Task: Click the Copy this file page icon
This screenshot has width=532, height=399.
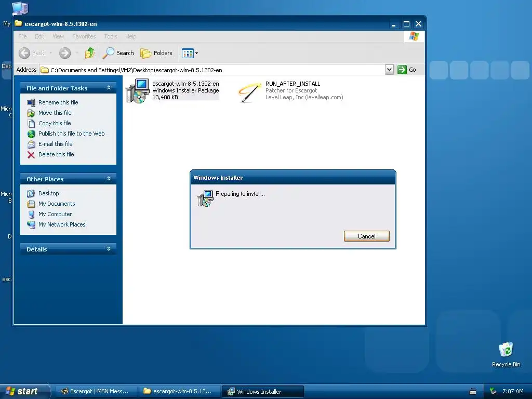Action: (31, 124)
